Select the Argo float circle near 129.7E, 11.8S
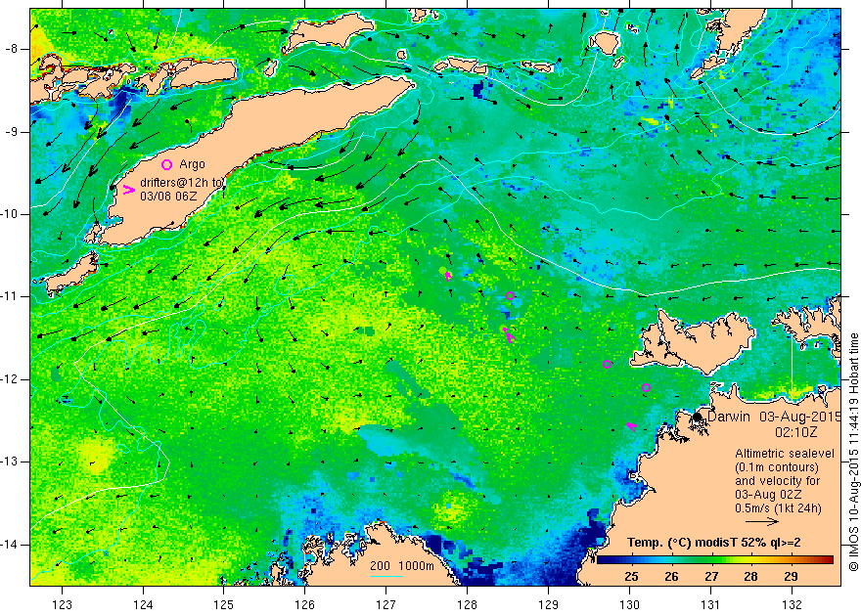This screenshot has width=861, height=616. coord(607,365)
